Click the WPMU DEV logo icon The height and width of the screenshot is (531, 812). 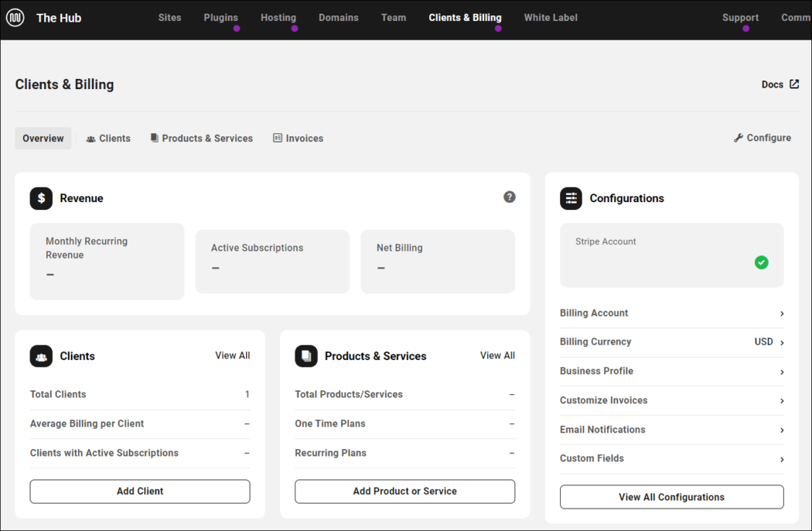(15, 17)
